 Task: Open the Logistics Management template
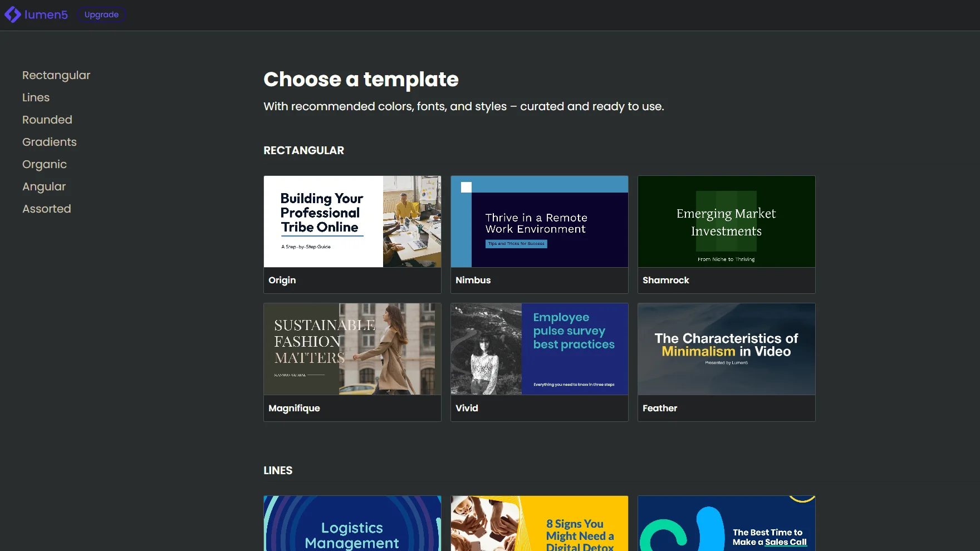click(x=352, y=523)
